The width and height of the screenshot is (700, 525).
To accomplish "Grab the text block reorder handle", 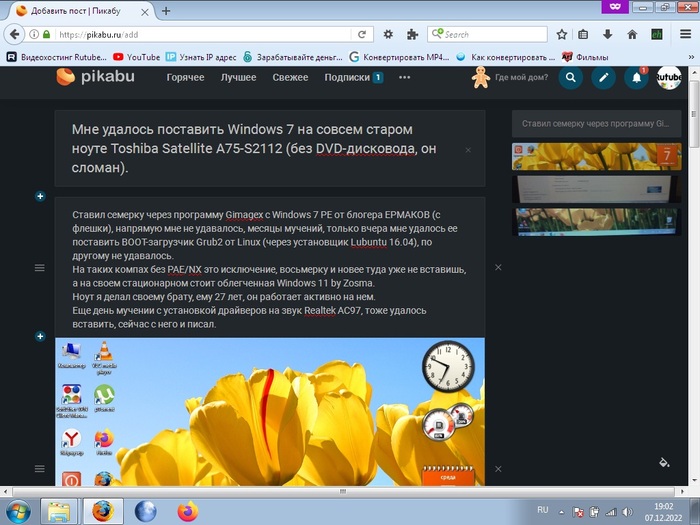I will (x=40, y=268).
